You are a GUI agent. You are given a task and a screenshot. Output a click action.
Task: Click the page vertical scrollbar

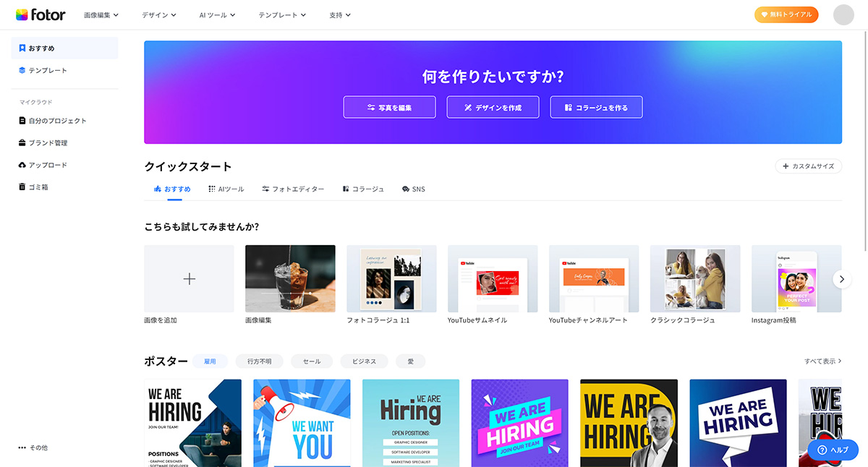[x=864, y=141]
